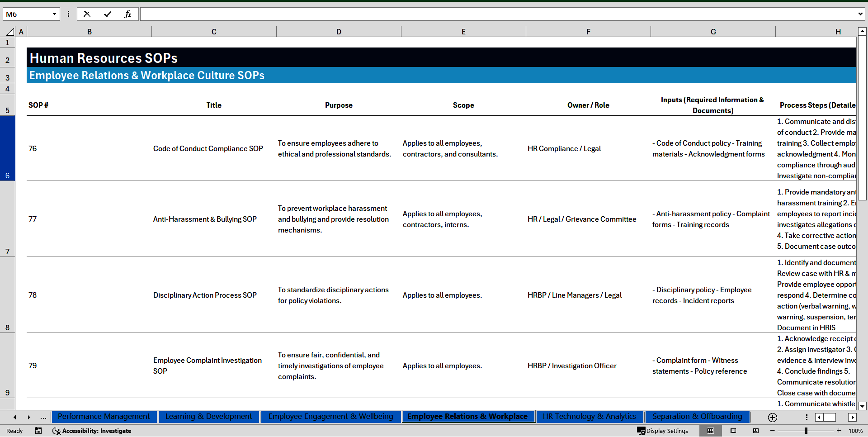
Task: Expand the formula bar with chevron
Action: (x=860, y=14)
